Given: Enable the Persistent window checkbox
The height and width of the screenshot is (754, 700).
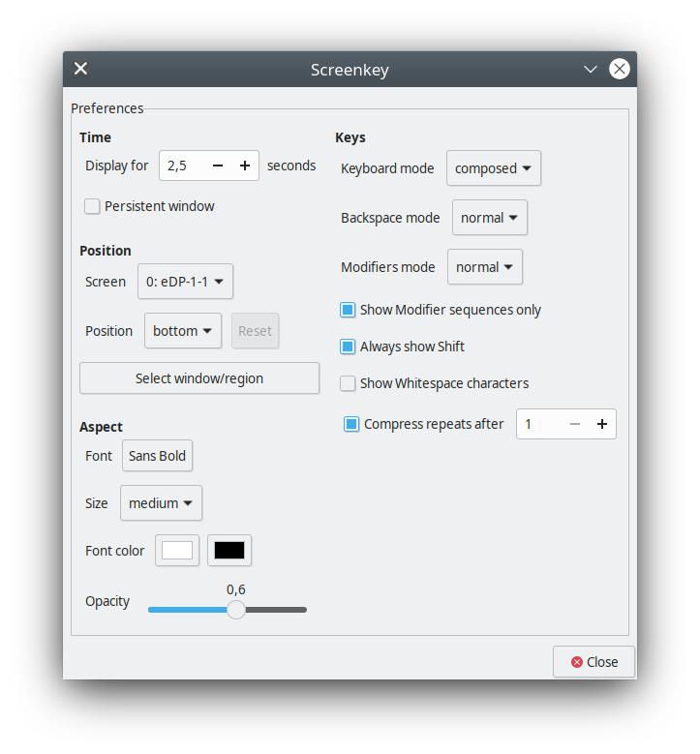Looking at the screenshot, I should point(92,206).
